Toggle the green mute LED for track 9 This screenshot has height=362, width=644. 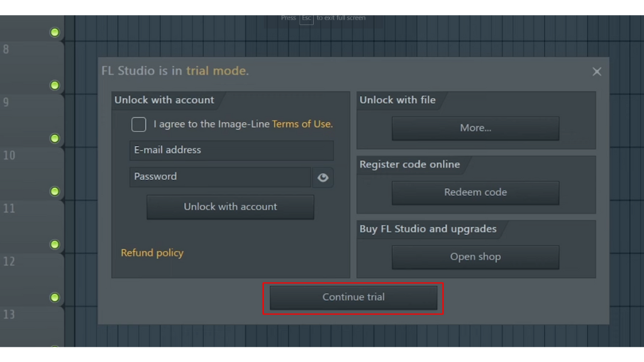coord(55,138)
